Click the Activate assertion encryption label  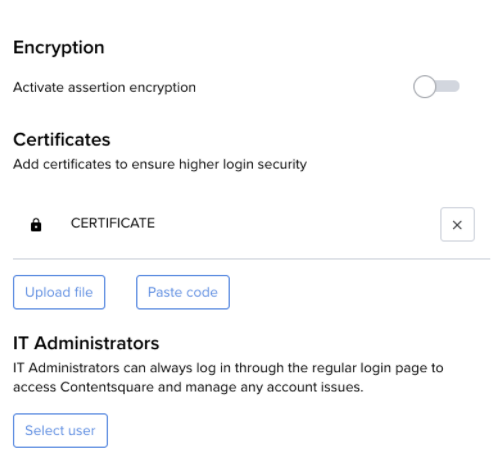click(104, 87)
